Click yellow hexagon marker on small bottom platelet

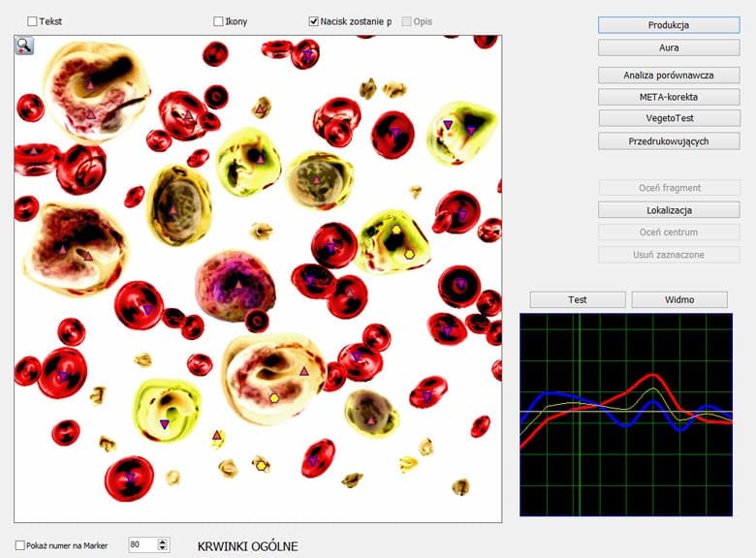(x=262, y=465)
